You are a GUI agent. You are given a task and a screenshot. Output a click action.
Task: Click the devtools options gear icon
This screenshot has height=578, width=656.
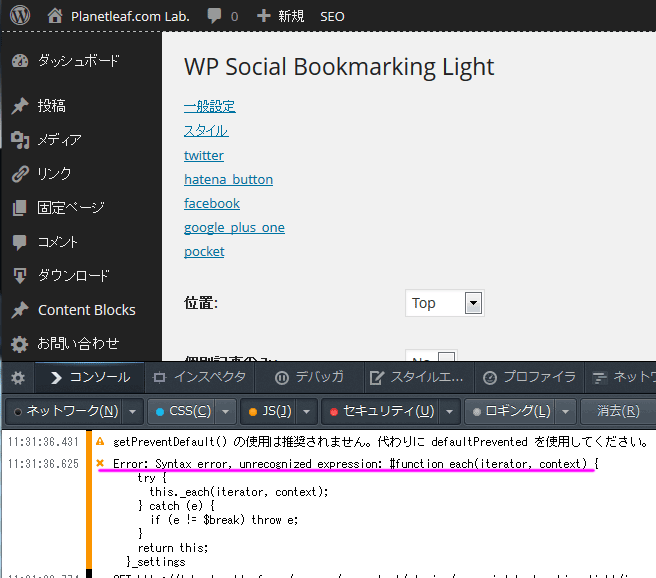(x=18, y=378)
